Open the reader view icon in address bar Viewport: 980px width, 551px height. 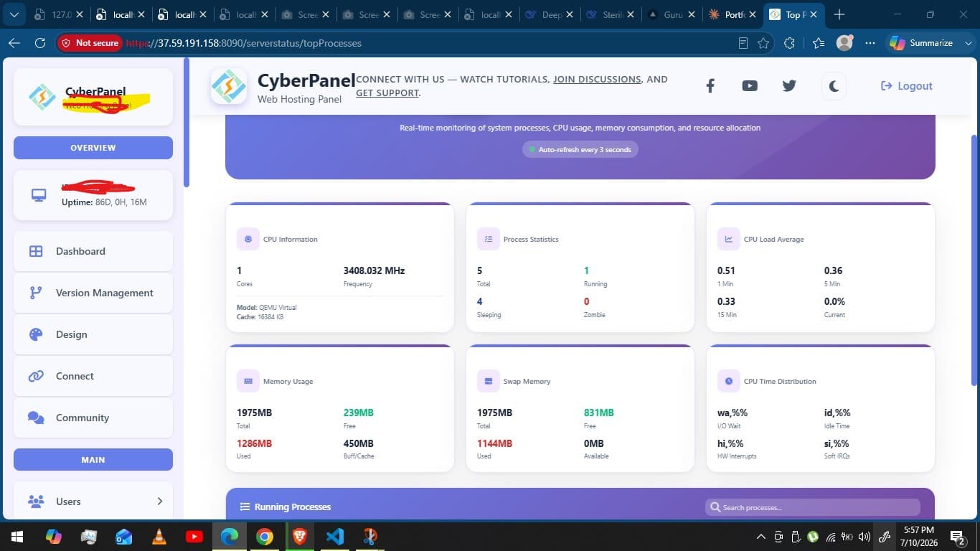click(743, 43)
